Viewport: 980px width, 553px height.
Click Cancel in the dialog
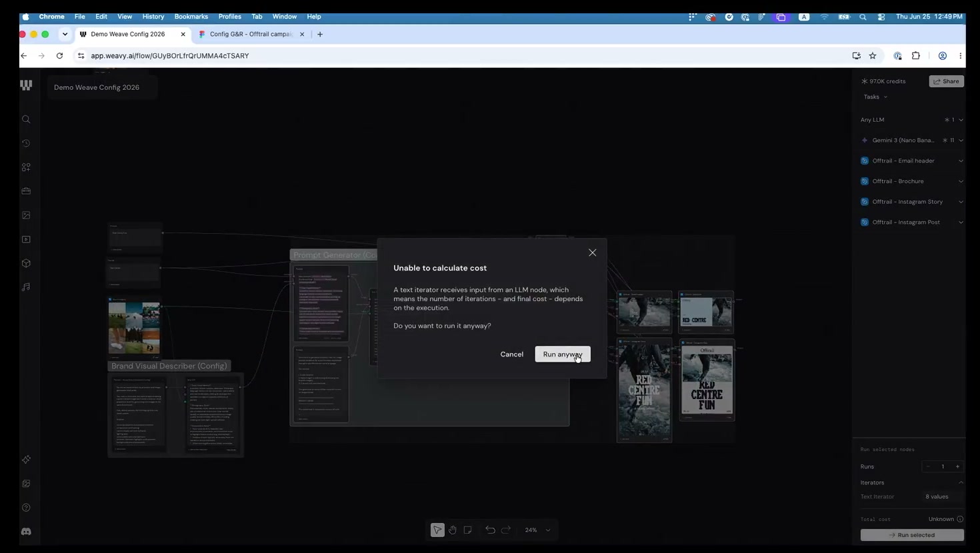(x=512, y=354)
